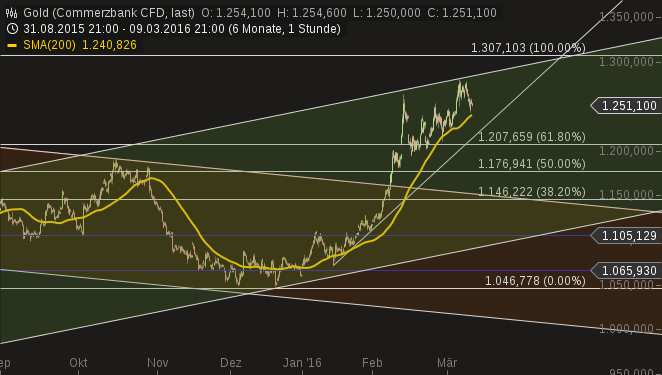Click the clock icon beside the date range
This screenshot has width=662, height=375.
pyautogui.click(x=12, y=29)
